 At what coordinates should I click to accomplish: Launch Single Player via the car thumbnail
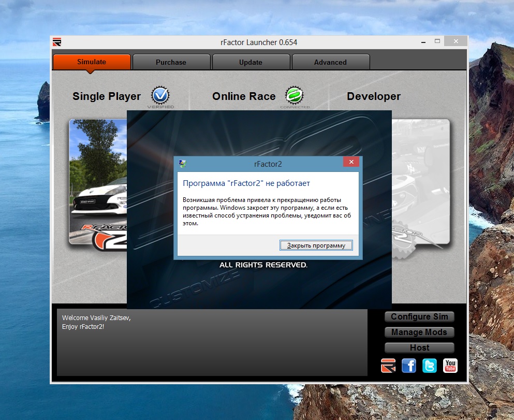(98, 181)
